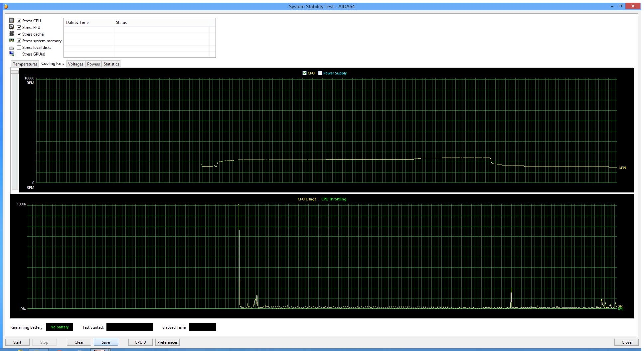
Task: Uncheck the Stress cache checkbox
Action: pyautogui.click(x=19, y=34)
